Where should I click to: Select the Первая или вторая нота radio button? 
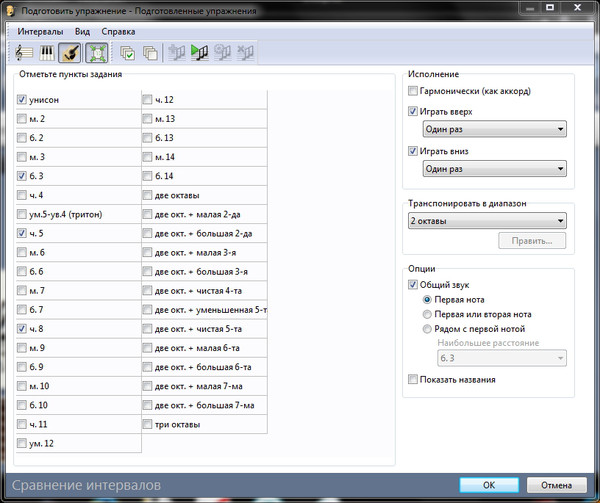tap(429, 314)
